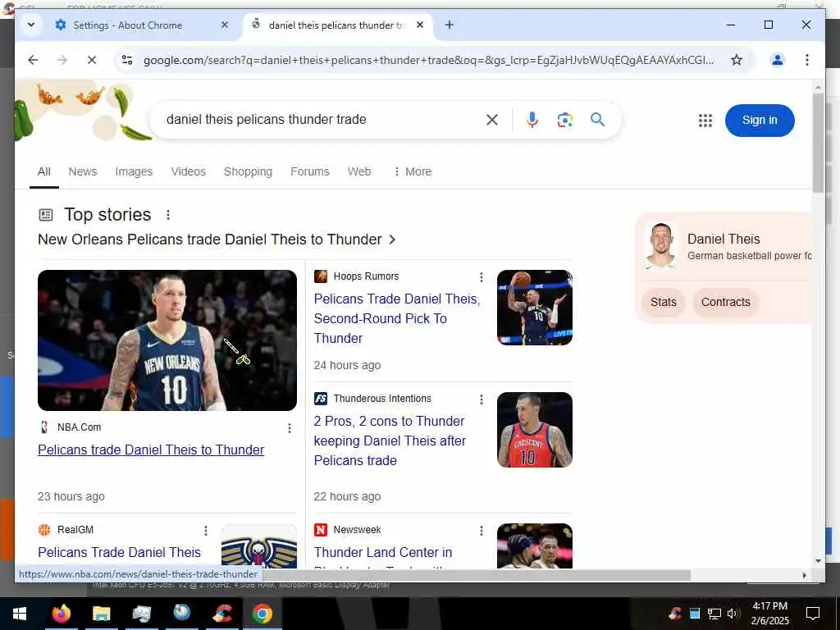Open File Explorer from the taskbar
840x630 pixels.
[101, 614]
